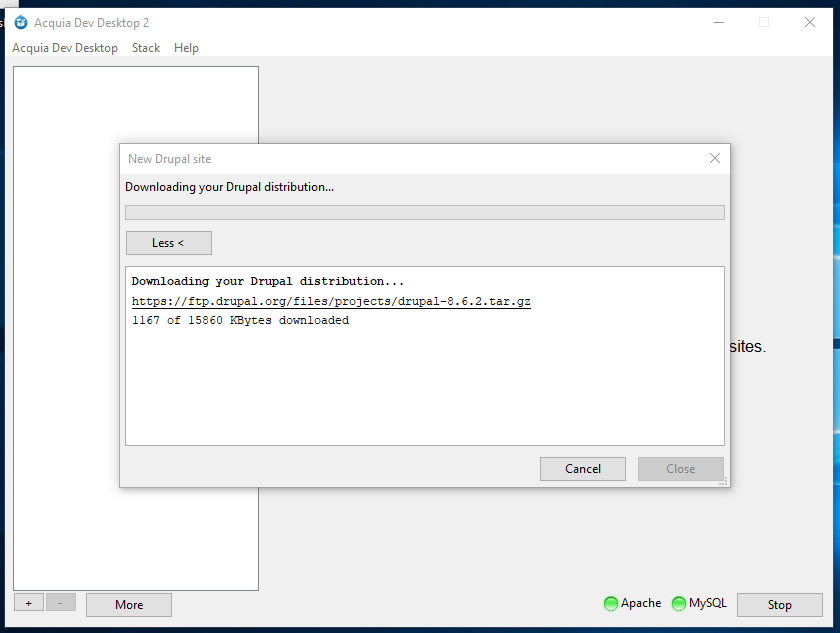The height and width of the screenshot is (633, 840).
Task: Cancel the Drupal distribution download
Action: [583, 469]
